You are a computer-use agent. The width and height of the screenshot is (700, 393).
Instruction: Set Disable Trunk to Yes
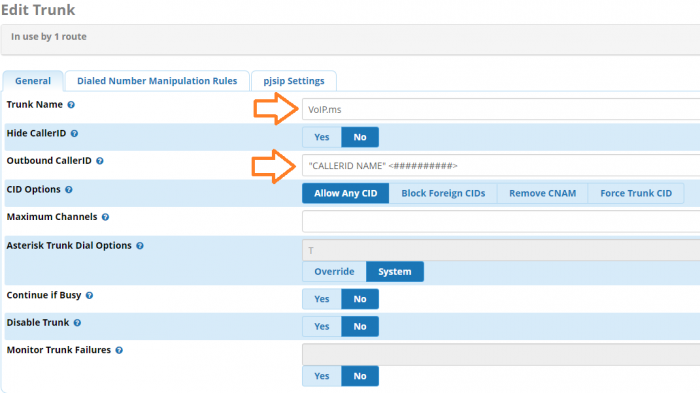click(322, 326)
